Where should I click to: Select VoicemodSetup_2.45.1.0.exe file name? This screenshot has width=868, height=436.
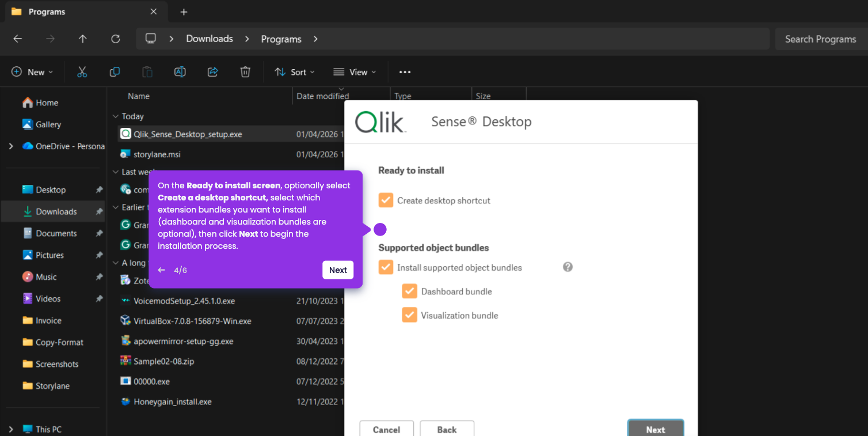184,301
